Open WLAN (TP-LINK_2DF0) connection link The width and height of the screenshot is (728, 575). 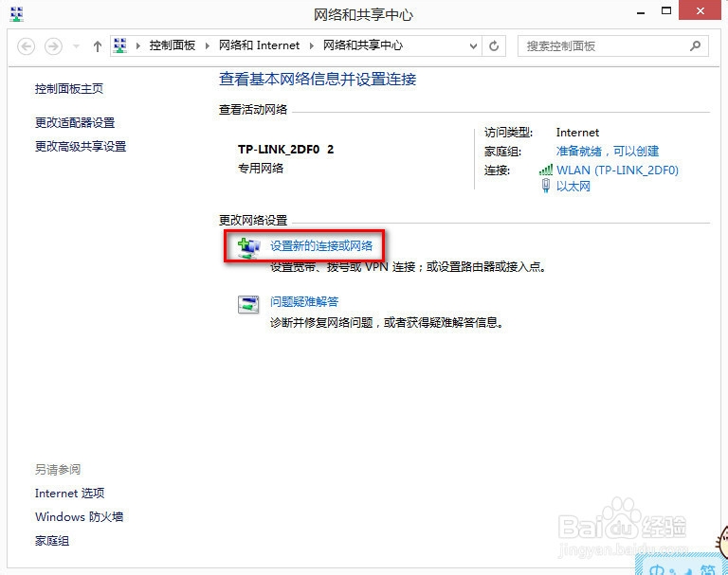617,171
